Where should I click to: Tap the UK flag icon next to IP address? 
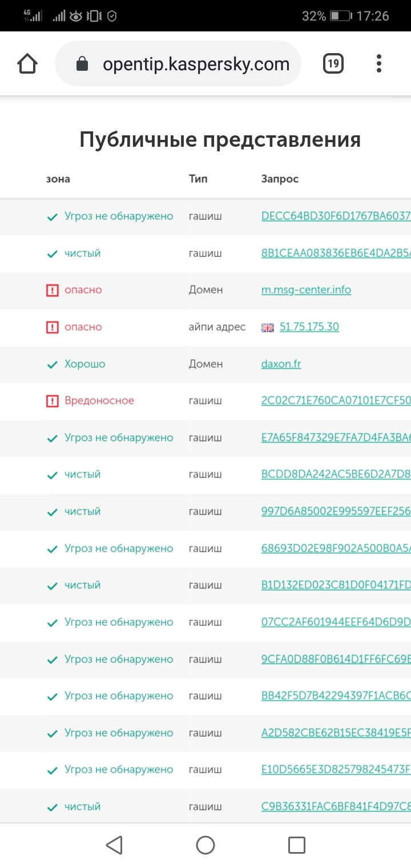pyautogui.click(x=267, y=327)
